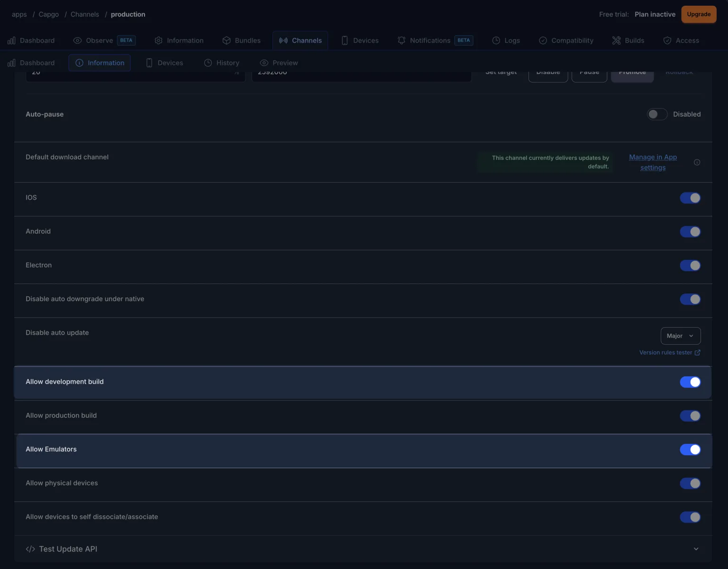This screenshot has width=728, height=569.
Task: Click the sub-nav Devices phone icon
Action: click(x=149, y=63)
